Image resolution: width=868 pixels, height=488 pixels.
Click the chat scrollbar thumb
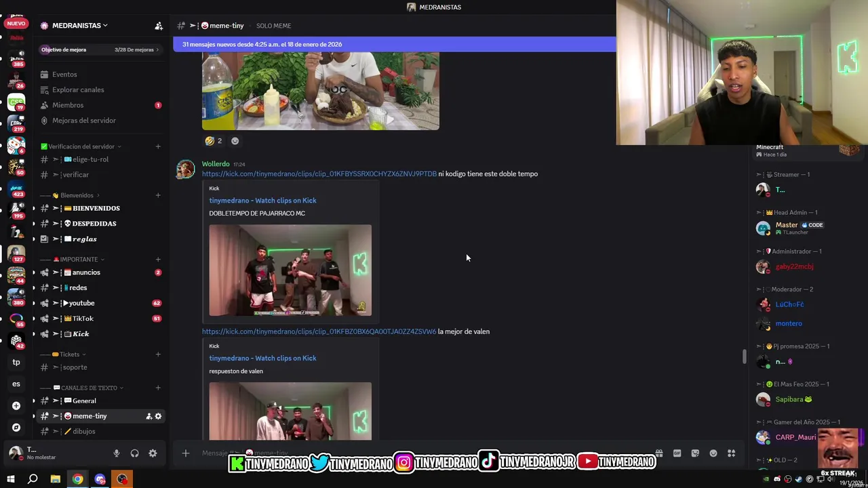tap(744, 357)
